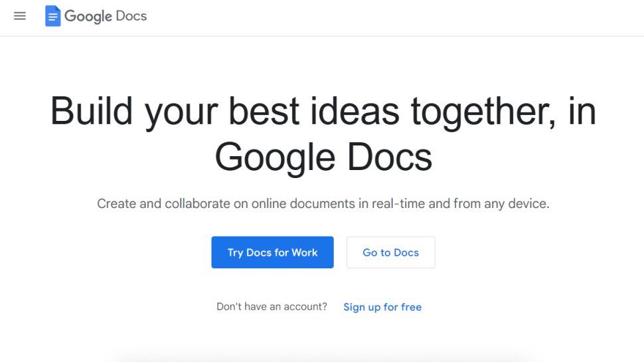Open the Sign up for free link

click(x=382, y=307)
